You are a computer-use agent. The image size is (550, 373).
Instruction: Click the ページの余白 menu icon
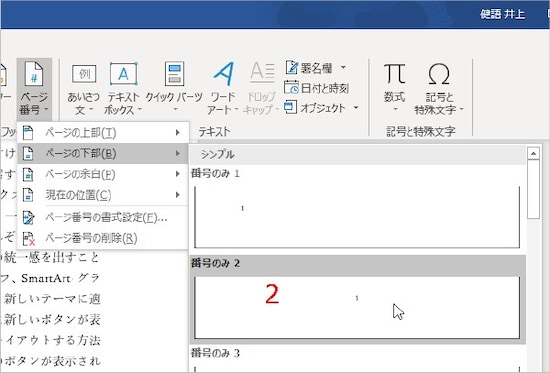28,174
